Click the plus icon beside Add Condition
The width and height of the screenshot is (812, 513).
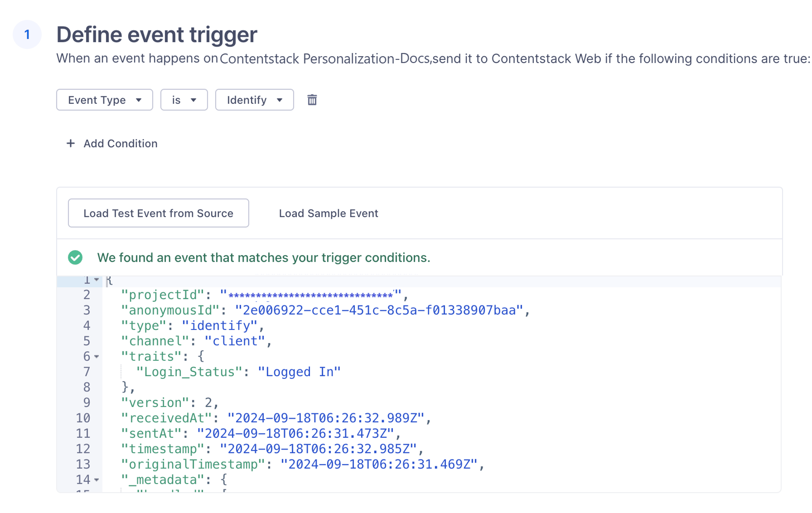coord(70,143)
